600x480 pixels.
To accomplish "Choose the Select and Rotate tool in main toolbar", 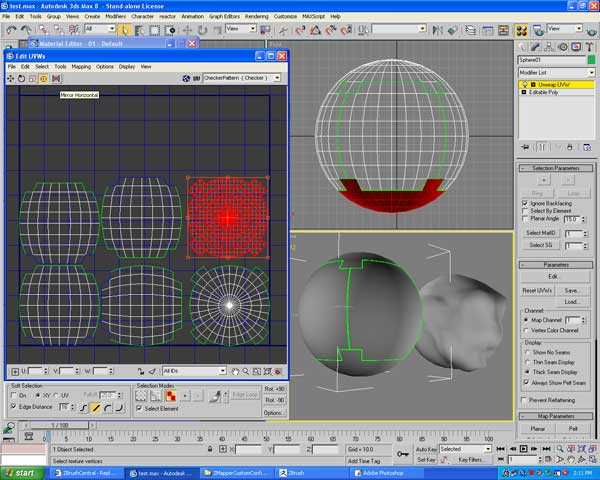I will [202, 30].
